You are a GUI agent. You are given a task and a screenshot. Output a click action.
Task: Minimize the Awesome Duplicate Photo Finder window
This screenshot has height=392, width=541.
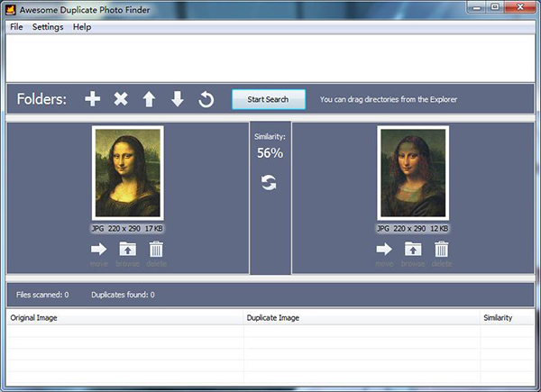pos(477,7)
